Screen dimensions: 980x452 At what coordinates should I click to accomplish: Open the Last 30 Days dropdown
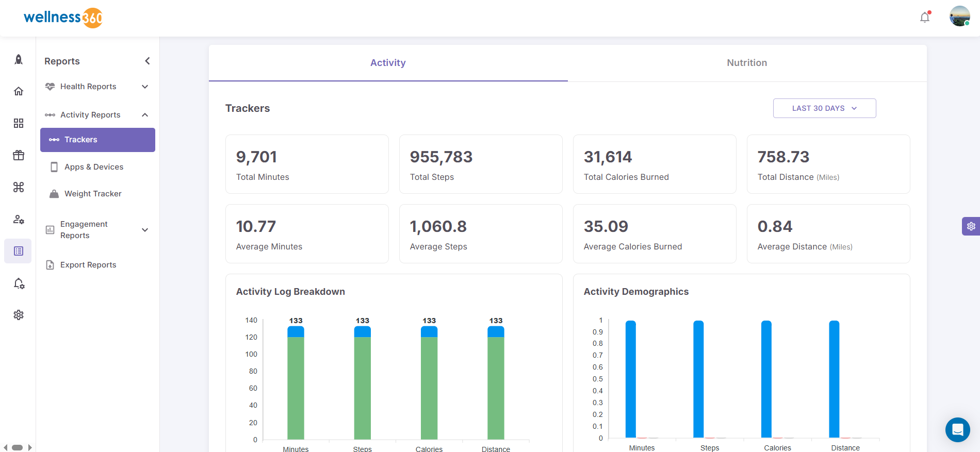pyautogui.click(x=824, y=108)
